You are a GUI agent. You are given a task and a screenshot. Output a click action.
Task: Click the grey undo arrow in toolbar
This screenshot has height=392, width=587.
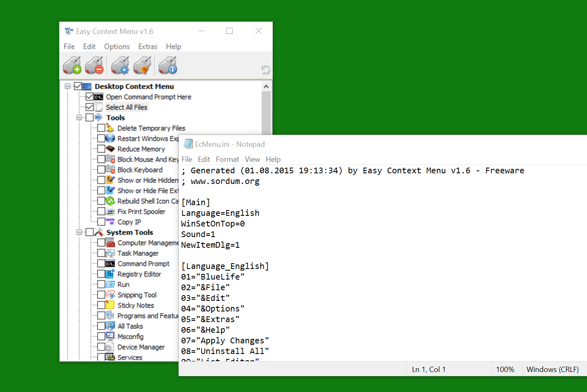(266, 70)
